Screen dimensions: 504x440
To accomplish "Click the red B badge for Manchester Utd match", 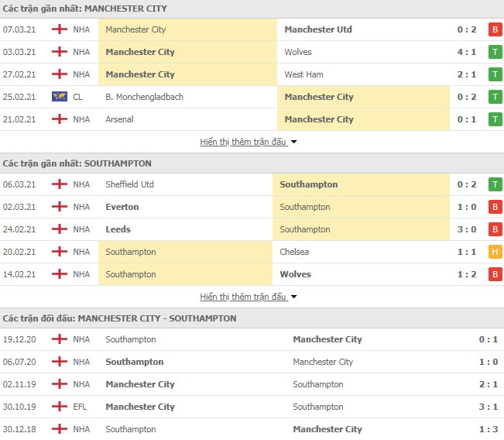I will click(x=495, y=29).
